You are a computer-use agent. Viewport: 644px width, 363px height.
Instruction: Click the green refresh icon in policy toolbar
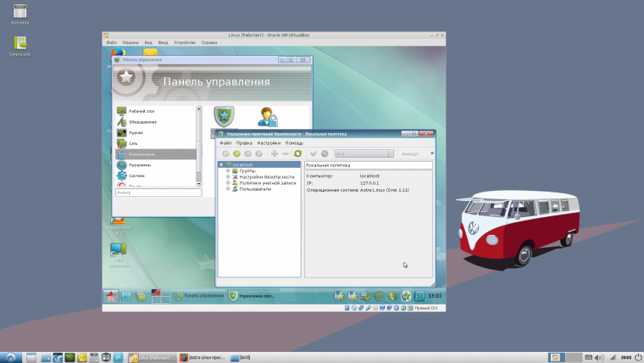tap(297, 154)
